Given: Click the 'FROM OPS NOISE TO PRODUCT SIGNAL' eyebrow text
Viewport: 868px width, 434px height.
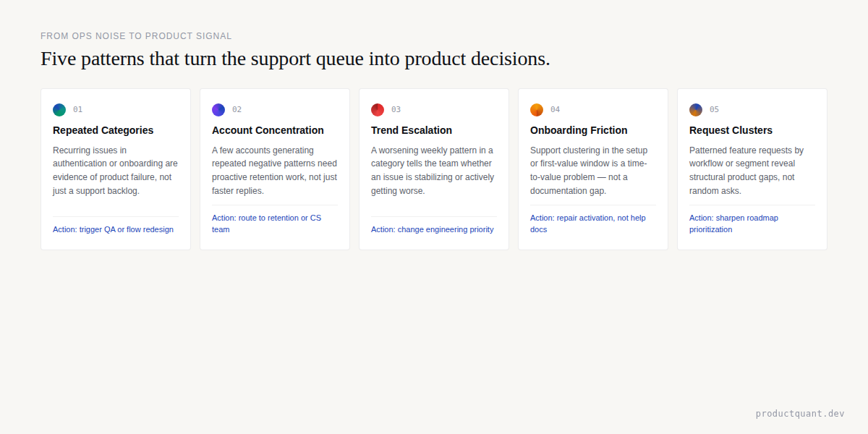Looking at the screenshot, I should [x=136, y=36].
